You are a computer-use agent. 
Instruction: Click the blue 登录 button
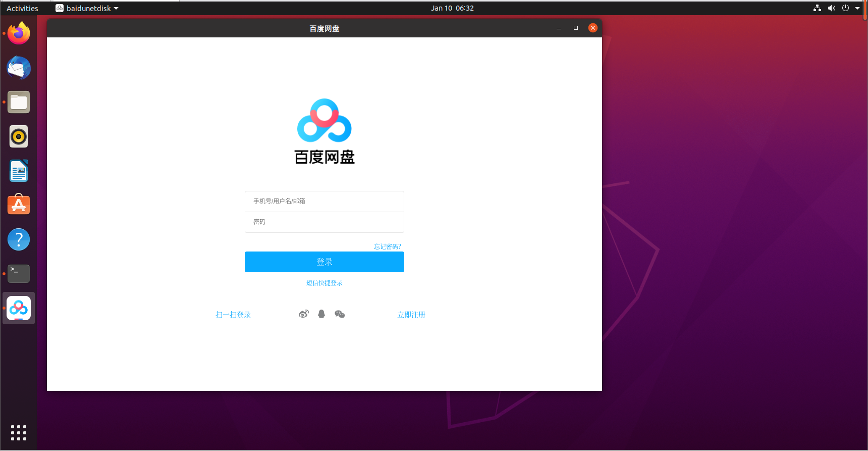324,262
